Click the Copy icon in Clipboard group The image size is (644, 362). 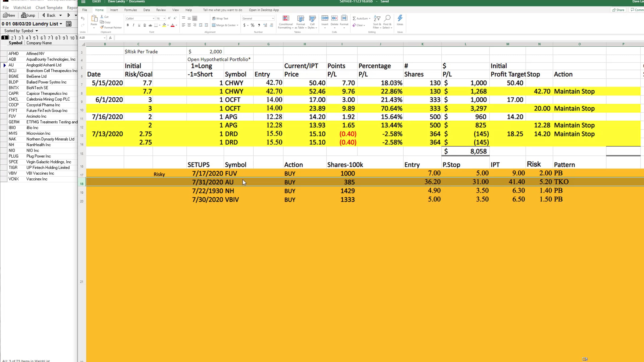tap(102, 22)
